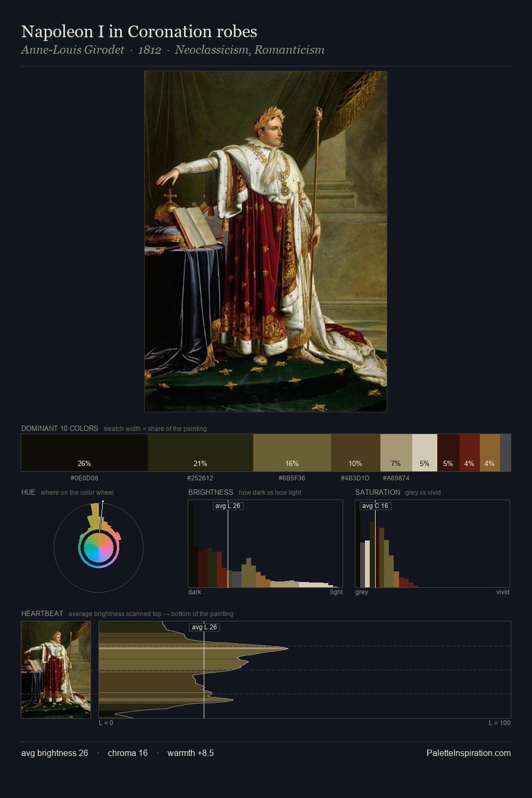Click the hue color wheel chart
The image size is (532, 798).
(x=98, y=547)
